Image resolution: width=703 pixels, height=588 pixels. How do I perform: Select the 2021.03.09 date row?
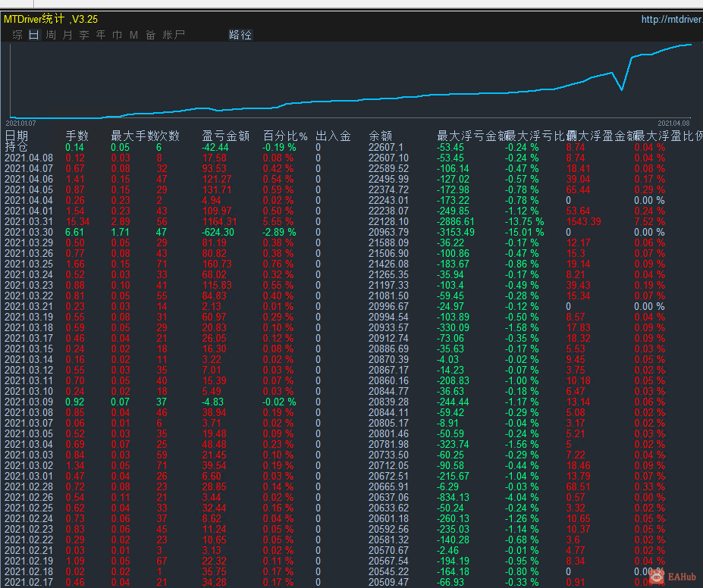coord(29,402)
